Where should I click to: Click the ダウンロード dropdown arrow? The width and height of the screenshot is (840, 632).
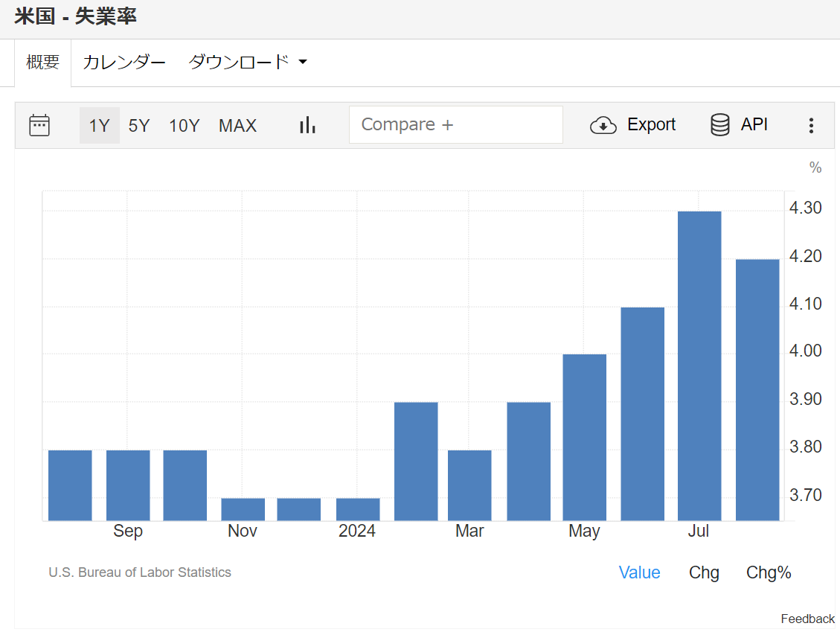303,62
